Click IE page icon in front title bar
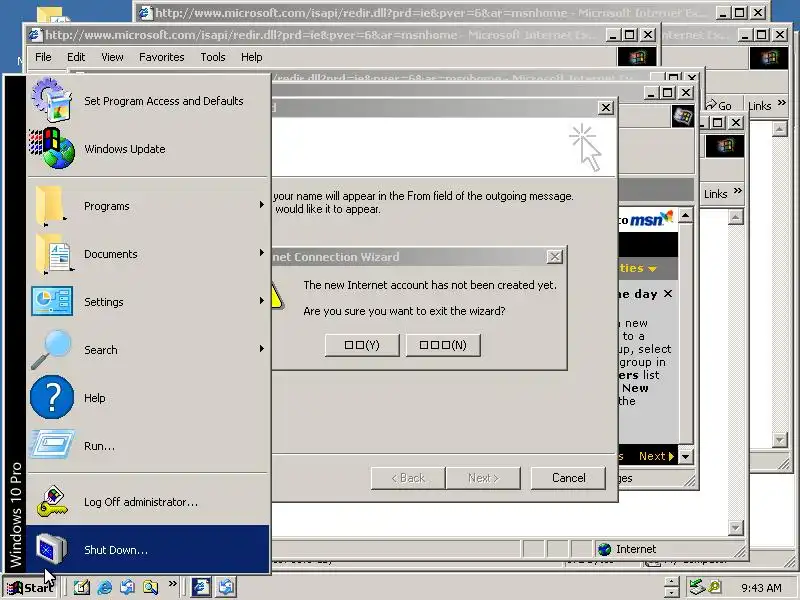Image resolution: width=800 pixels, height=600 pixels. 35,35
